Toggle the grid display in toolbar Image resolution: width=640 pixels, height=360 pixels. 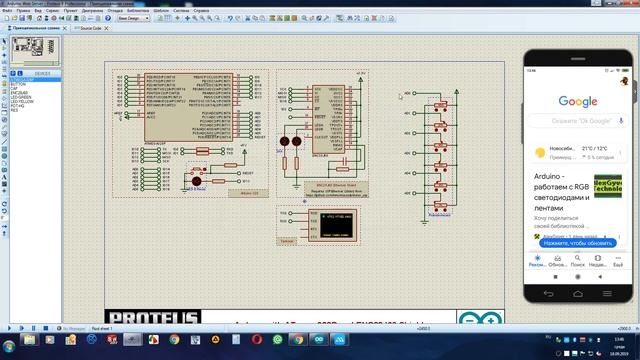[168, 18]
